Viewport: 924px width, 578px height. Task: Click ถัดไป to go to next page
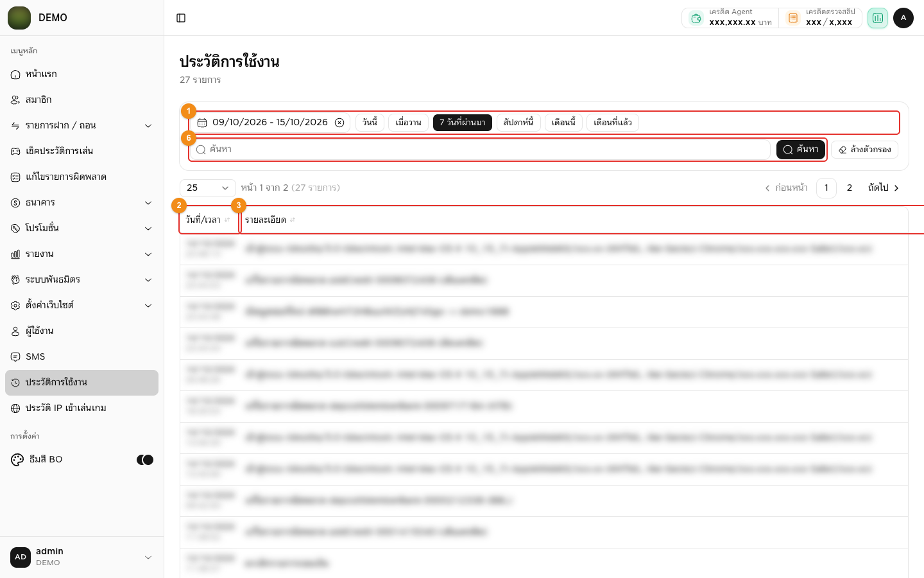click(884, 188)
